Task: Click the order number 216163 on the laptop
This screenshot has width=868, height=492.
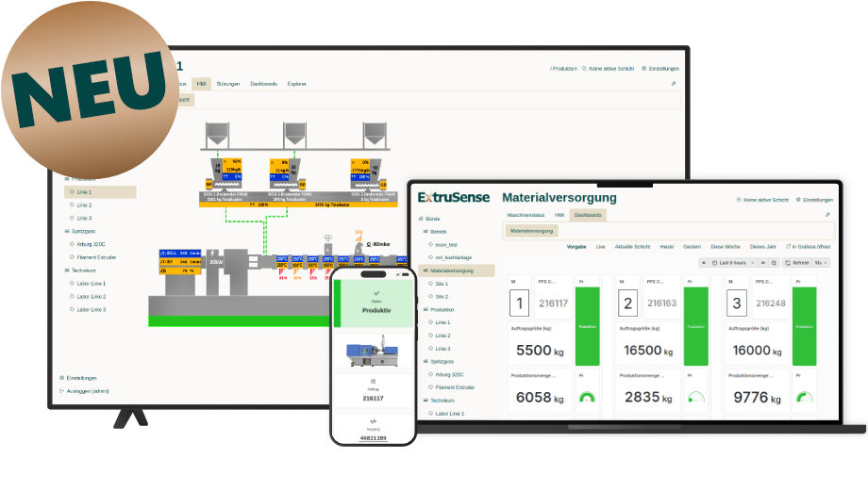Action: coord(661,303)
